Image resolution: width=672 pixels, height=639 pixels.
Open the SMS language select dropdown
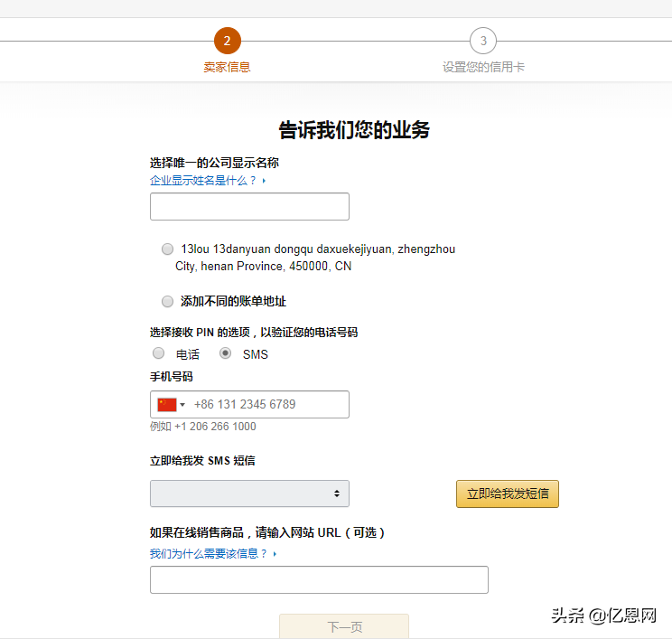pos(249,493)
